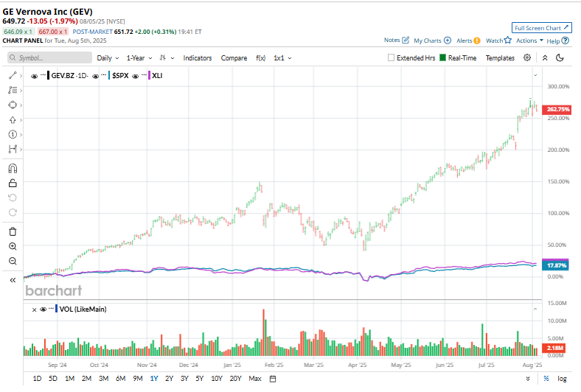Open GEV.BZ series options ellipsis

tap(43, 75)
